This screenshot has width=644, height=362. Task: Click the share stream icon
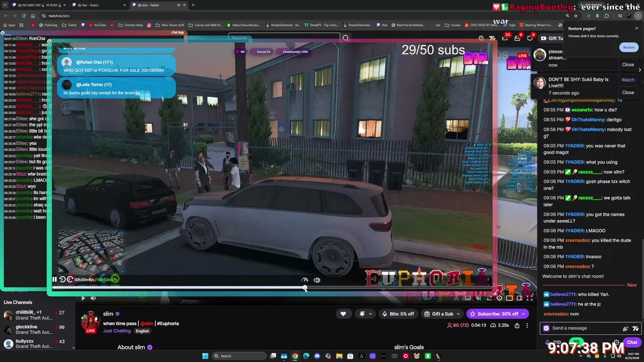[x=517, y=325]
